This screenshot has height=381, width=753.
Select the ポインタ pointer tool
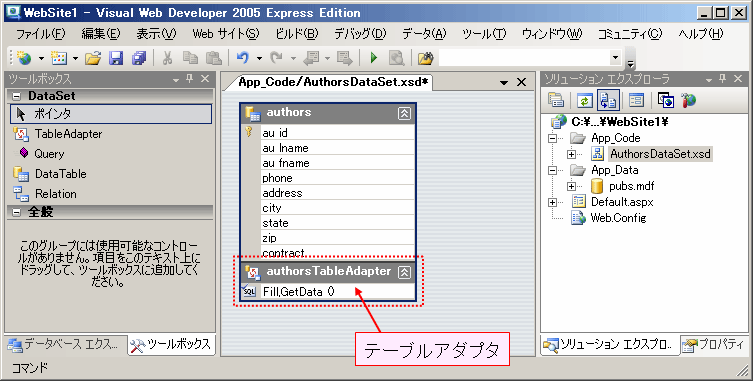[111, 114]
